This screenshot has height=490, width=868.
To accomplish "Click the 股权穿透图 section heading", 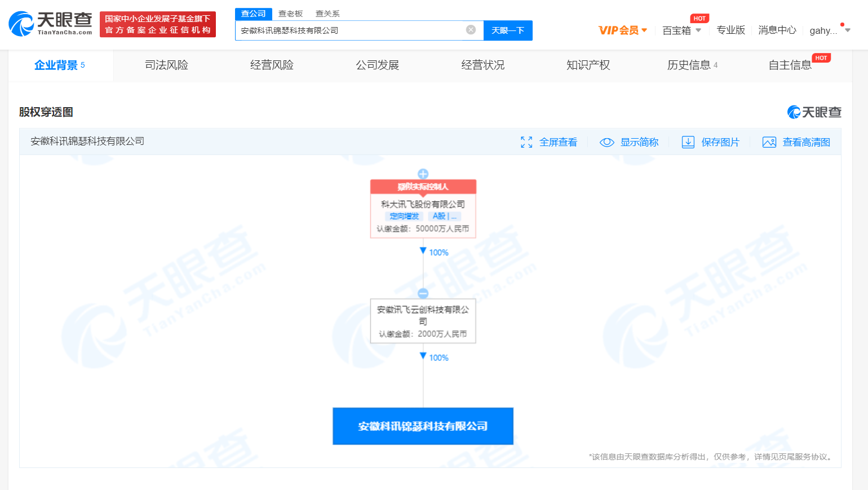I will click(46, 112).
